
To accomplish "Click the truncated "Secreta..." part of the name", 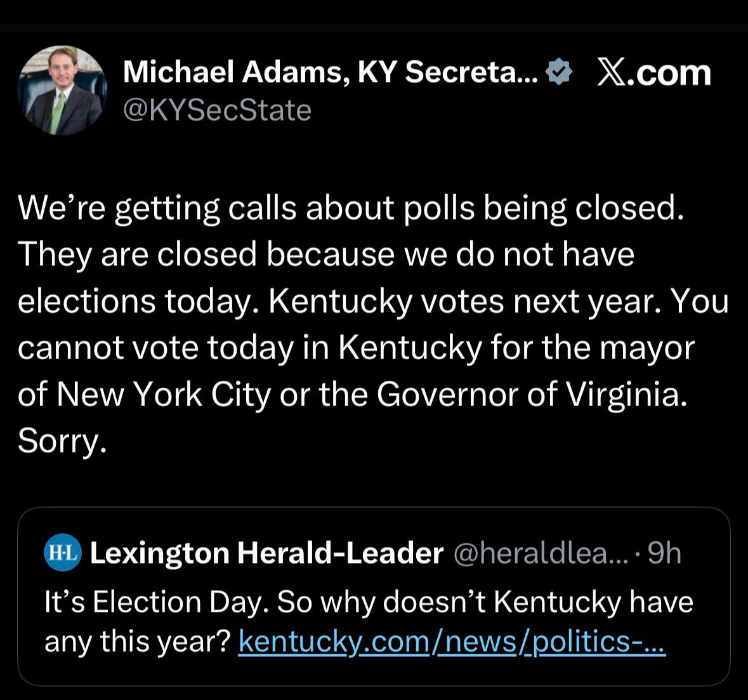I will pyautogui.click(x=471, y=72).
